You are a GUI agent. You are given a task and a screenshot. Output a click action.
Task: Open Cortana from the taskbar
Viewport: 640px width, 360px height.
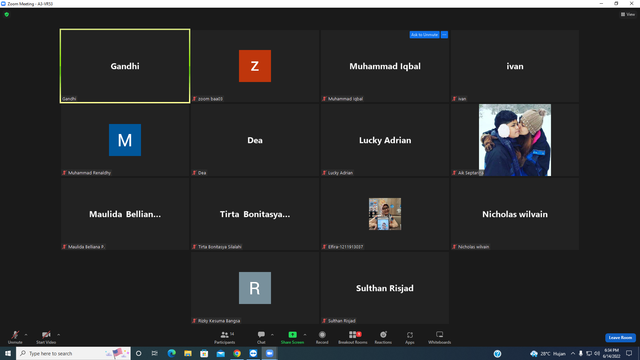(x=138, y=353)
